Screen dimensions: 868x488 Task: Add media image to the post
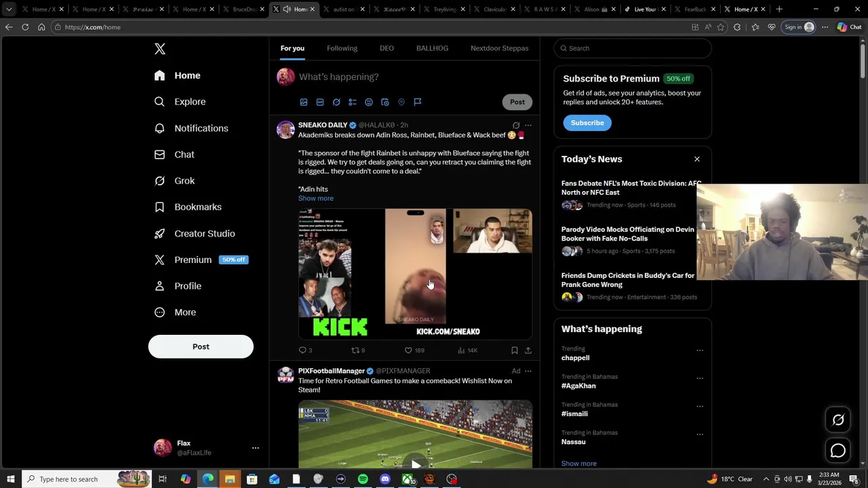click(304, 102)
